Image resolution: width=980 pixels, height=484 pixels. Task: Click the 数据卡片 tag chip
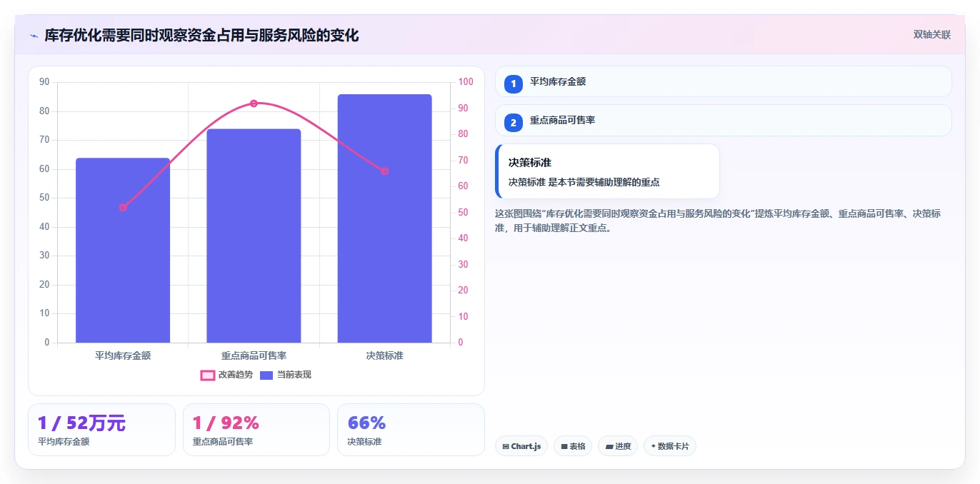click(x=669, y=446)
